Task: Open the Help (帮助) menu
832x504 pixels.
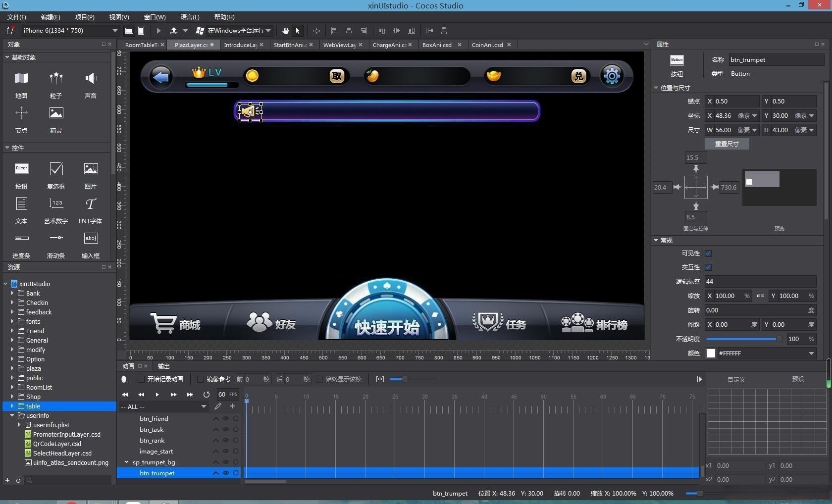Action: click(x=224, y=17)
